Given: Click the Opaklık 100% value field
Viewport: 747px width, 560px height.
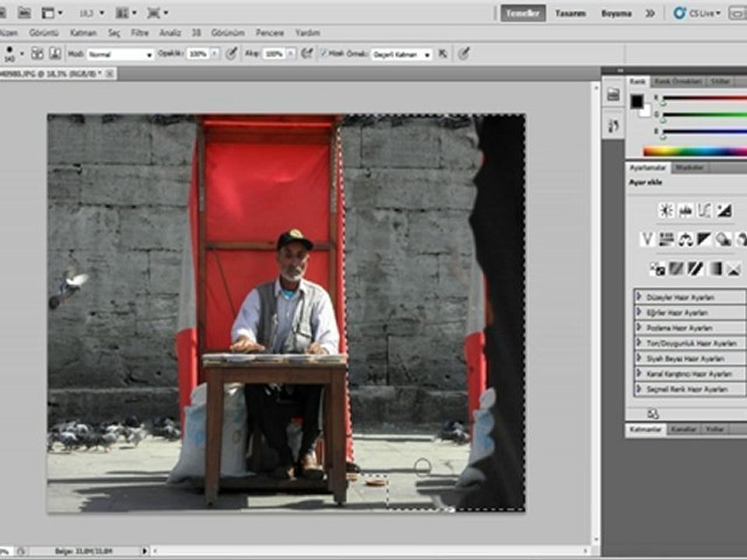Looking at the screenshot, I should (198, 54).
